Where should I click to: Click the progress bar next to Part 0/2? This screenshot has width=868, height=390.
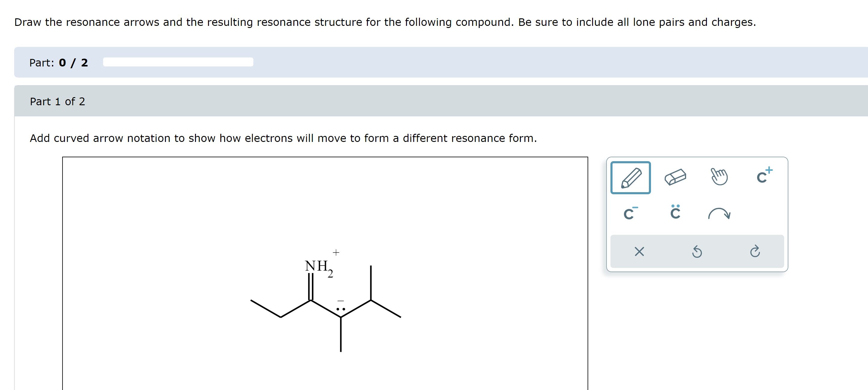pos(178,62)
